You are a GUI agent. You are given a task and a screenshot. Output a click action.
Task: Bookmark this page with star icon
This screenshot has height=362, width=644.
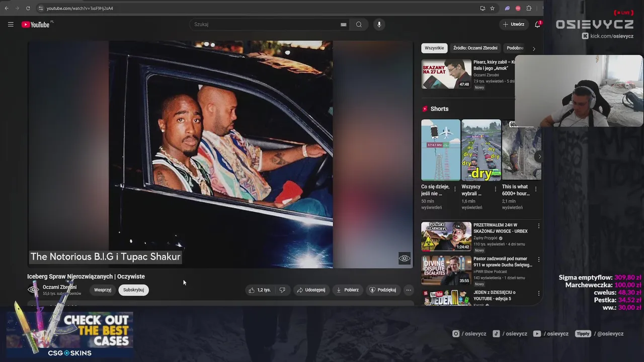[492, 8]
